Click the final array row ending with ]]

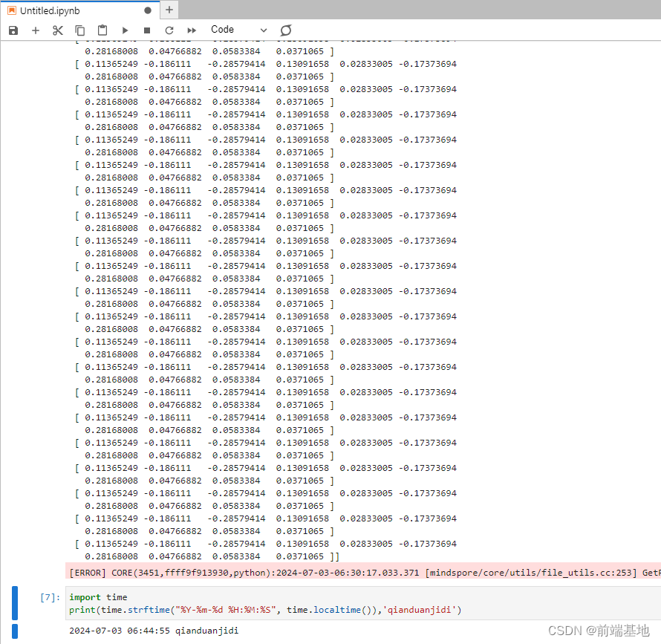click(212, 556)
